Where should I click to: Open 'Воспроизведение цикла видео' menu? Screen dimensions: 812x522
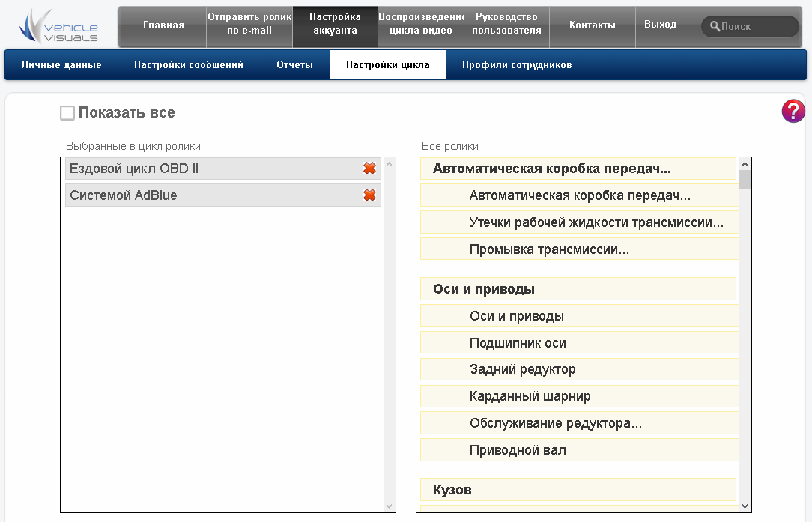(x=421, y=24)
